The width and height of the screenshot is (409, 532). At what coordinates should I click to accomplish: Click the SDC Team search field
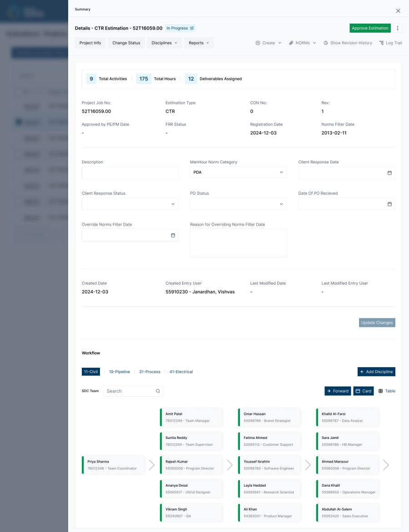click(133, 391)
